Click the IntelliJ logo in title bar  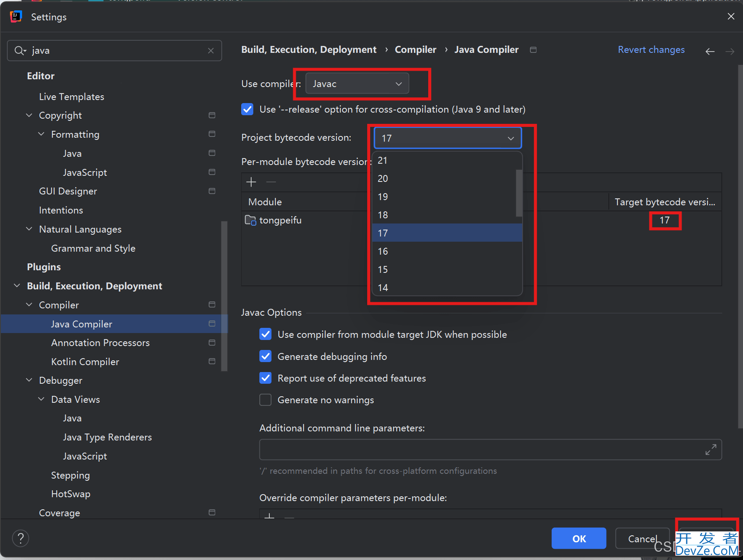point(16,17)
